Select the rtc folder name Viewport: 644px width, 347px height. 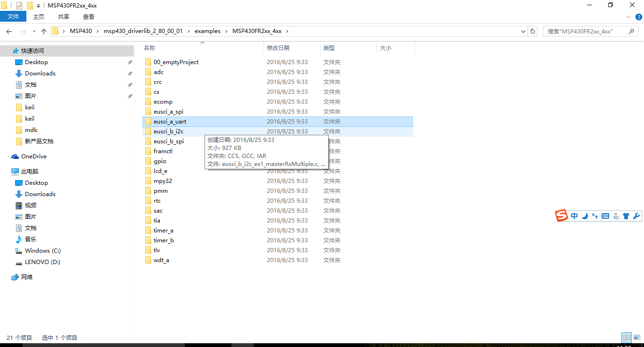157,201
